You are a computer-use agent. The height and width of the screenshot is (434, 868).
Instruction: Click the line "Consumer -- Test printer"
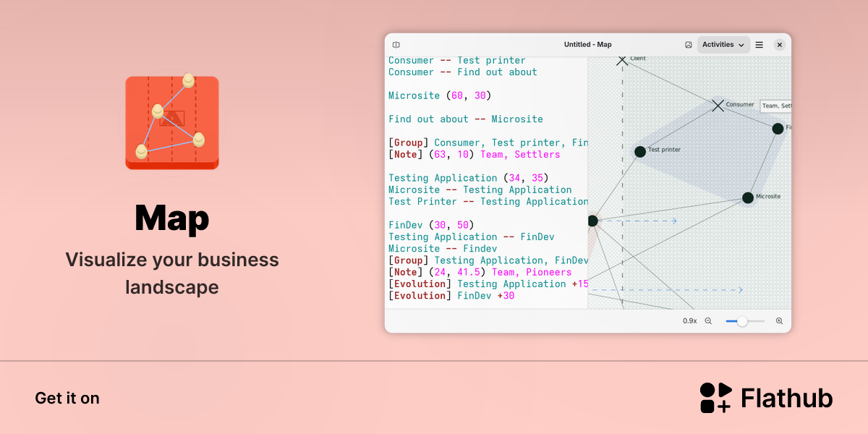tap(457, 61)
